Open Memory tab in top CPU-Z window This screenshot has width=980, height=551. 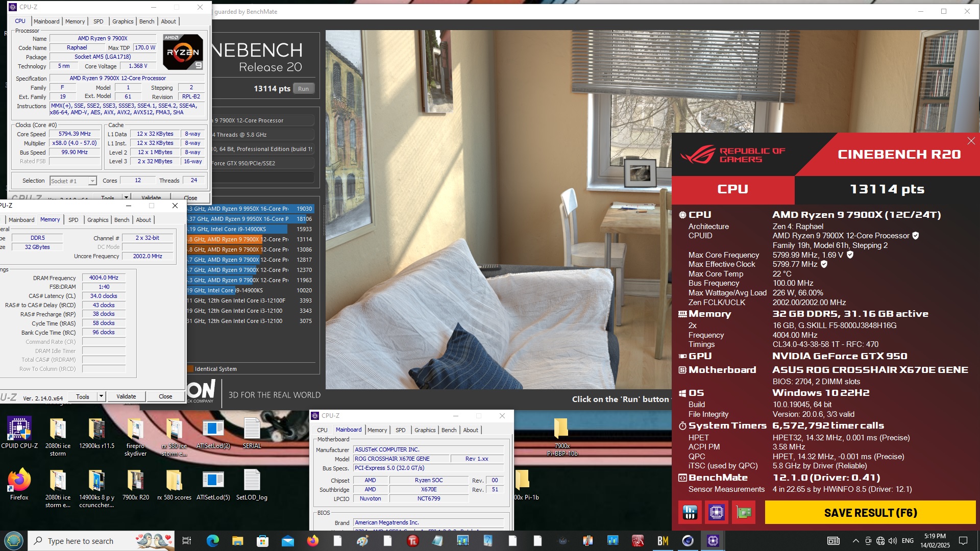pyautogui.click(x=75, y=21)
